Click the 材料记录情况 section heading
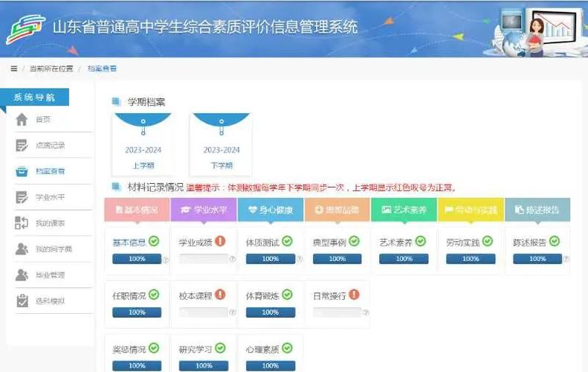 155,187
